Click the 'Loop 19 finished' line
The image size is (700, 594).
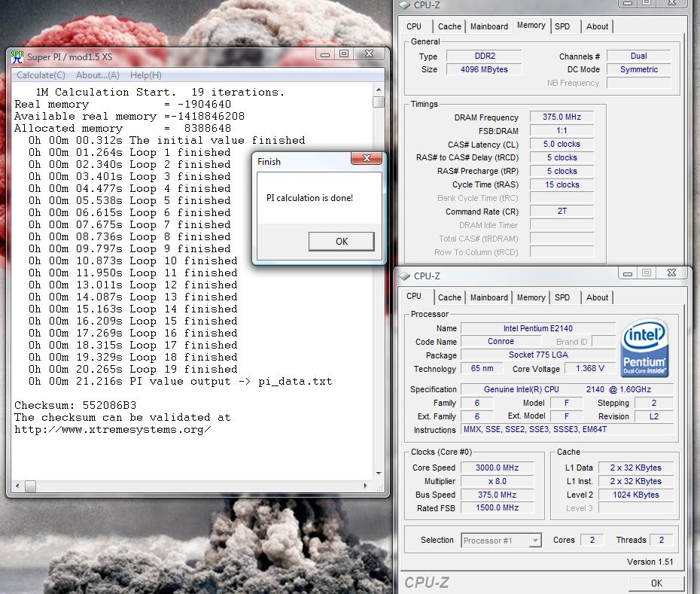133,370
